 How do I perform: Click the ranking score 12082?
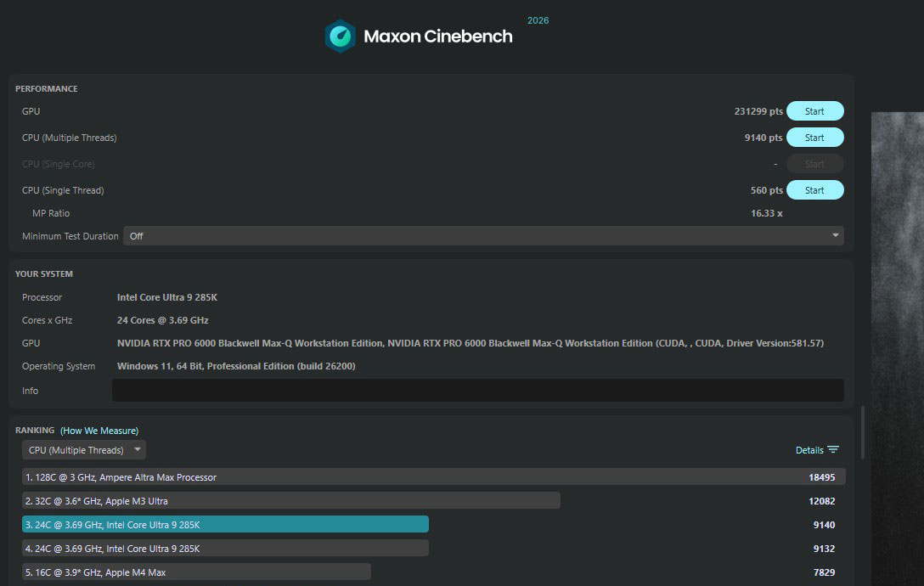[821, 501]
